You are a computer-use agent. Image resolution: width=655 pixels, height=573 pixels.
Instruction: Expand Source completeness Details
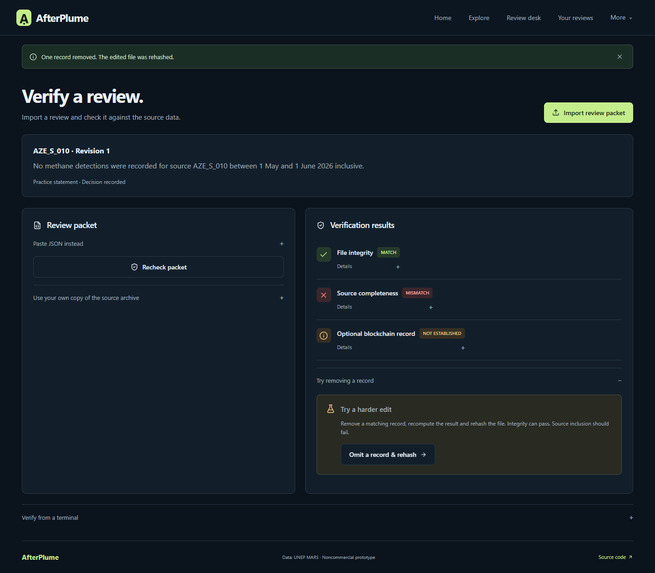(x=385, y=307)
